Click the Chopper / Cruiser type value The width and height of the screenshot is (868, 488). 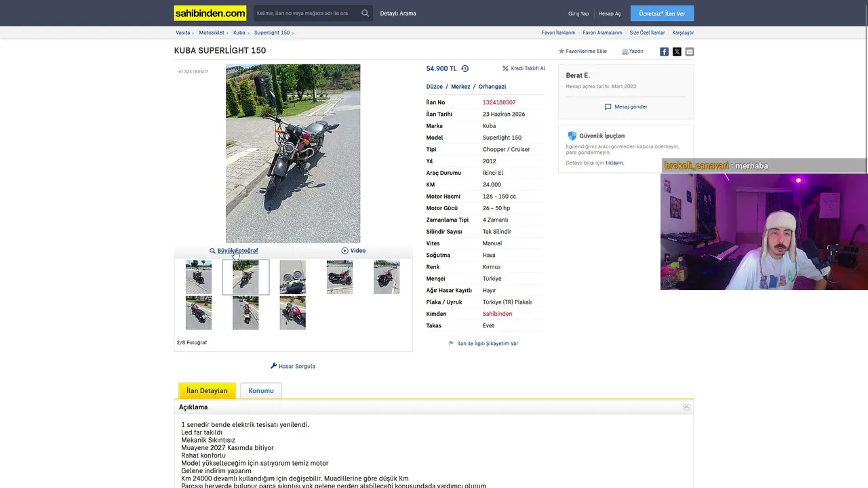pyautogui.click(x=507, y=149)
